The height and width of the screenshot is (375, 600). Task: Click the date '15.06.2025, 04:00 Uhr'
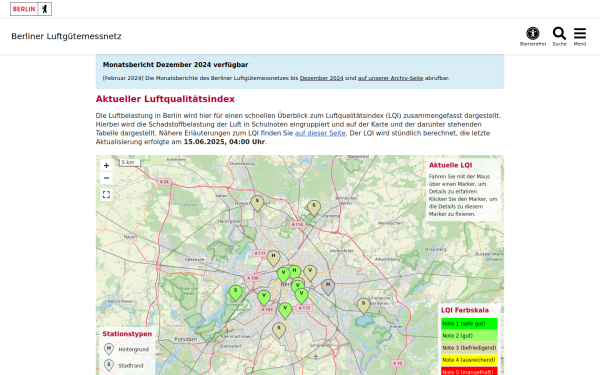[x=224, y=142]
